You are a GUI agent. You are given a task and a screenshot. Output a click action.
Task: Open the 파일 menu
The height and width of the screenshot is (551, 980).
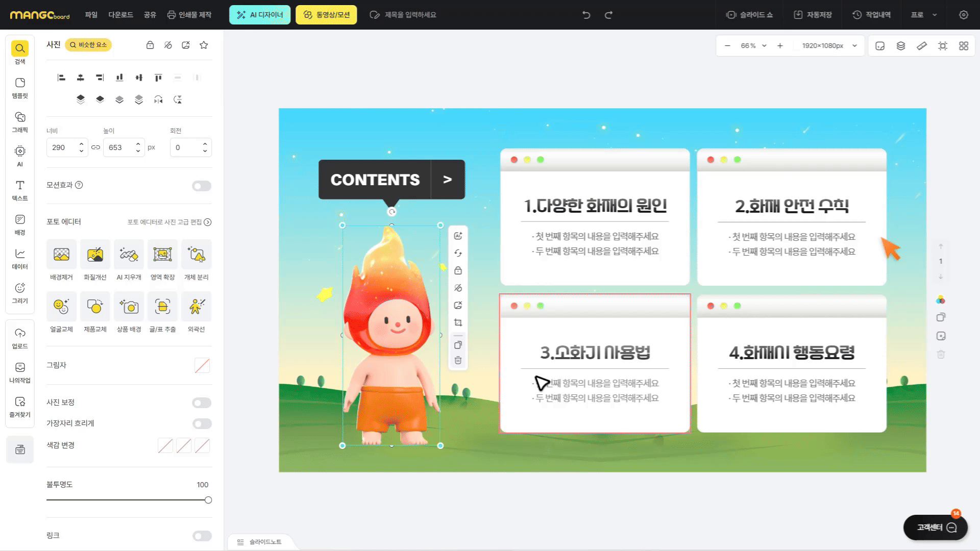pos(91,15)
